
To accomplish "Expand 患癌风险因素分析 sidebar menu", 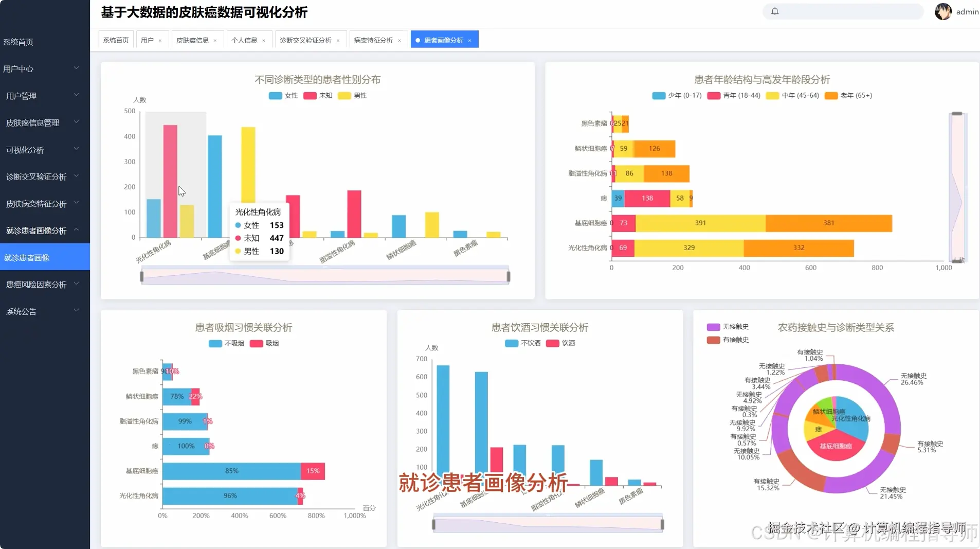I will point(45,284).
